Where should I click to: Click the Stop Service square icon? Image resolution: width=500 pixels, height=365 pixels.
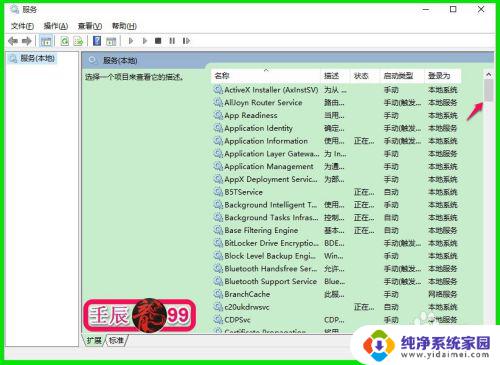pyautogui.click(x=158, y=41)
